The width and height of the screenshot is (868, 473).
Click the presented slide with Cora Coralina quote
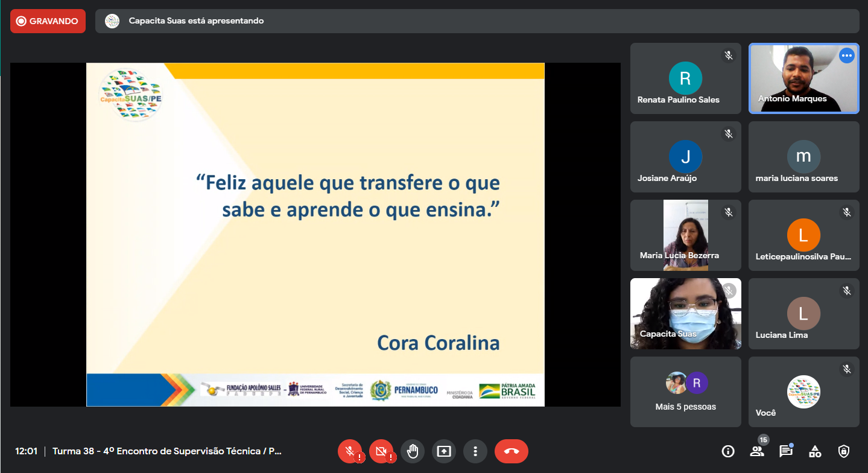click(x=315, y=235)
